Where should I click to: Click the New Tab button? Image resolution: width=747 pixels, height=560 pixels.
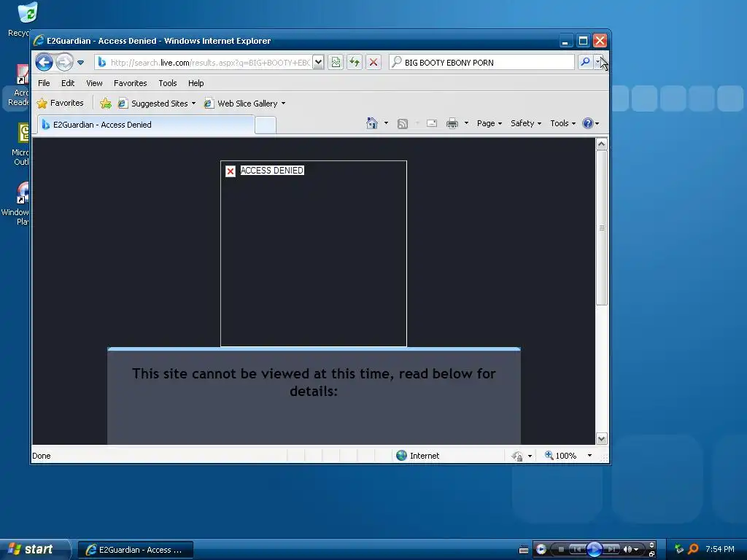pyautogui.click(x=266, y=125)
